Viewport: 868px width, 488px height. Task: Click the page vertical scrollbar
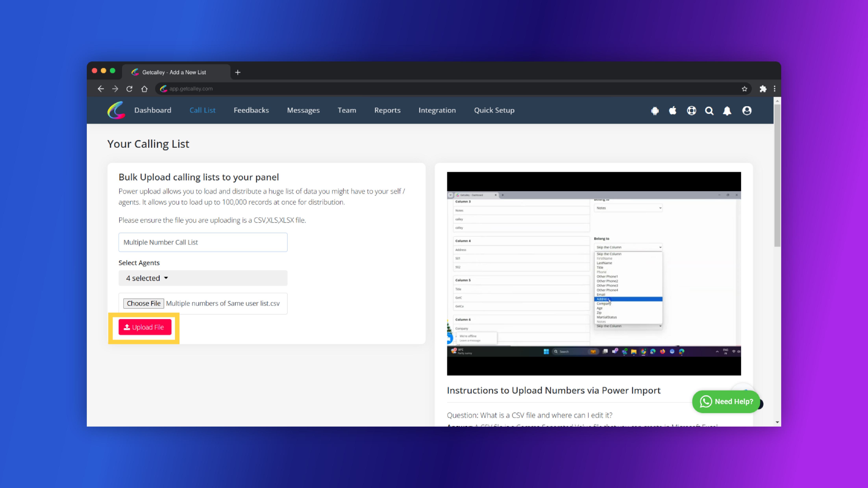pyautogui.click(x=777, y=175)
